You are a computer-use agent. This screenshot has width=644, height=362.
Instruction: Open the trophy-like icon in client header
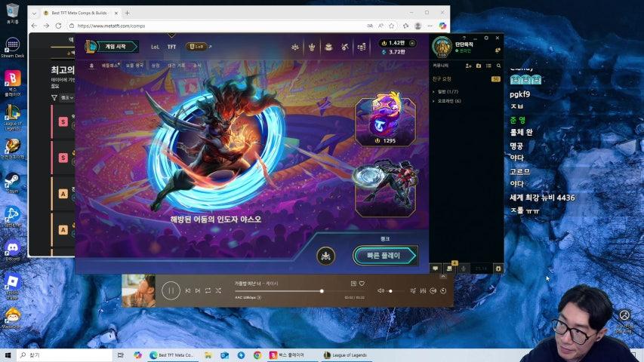[x=312, y=48]
